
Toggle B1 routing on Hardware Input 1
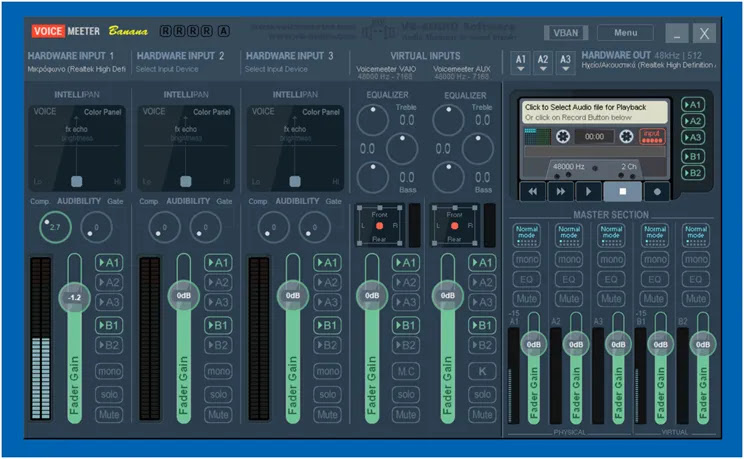(x=109, y=325)
